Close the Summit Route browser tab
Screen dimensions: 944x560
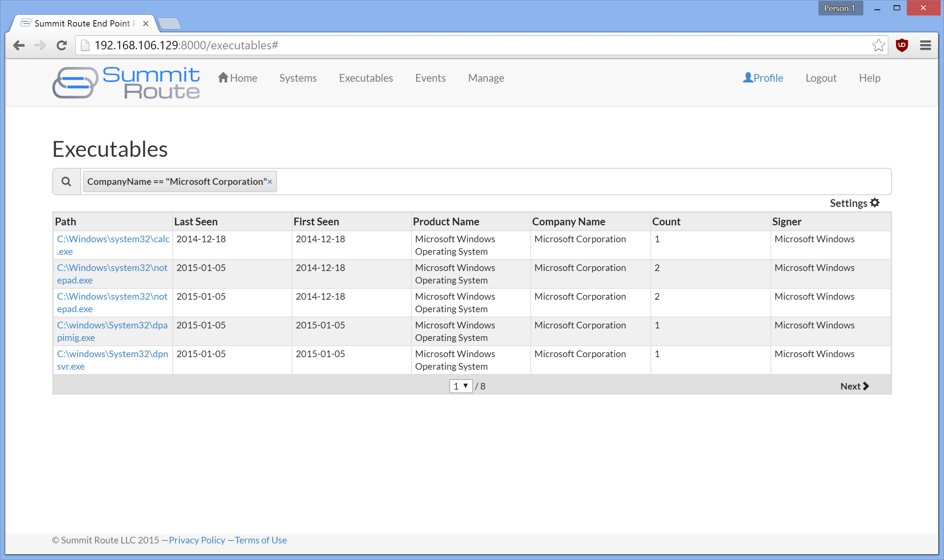coord(146,24)
